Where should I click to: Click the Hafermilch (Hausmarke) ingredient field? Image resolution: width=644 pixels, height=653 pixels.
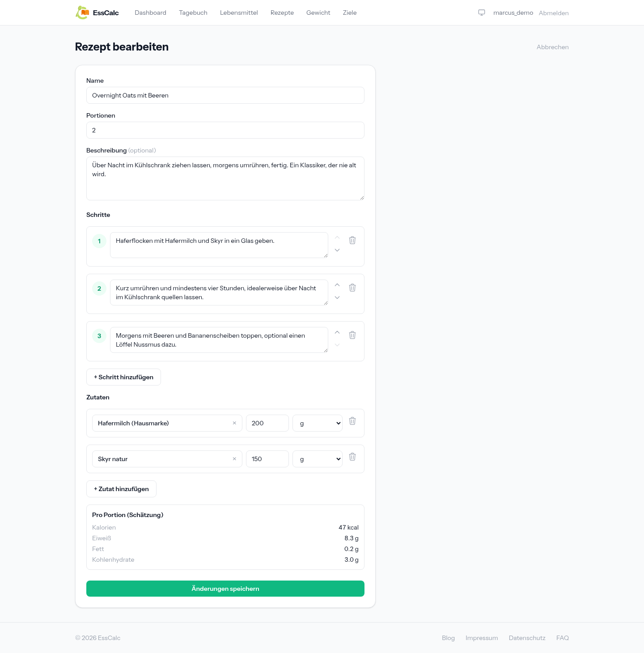pos(167,423)
